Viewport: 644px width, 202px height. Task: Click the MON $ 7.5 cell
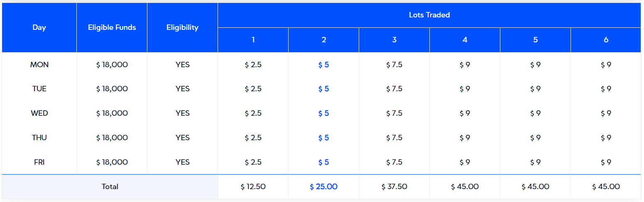pyautogui.click(x=394, y=65)
